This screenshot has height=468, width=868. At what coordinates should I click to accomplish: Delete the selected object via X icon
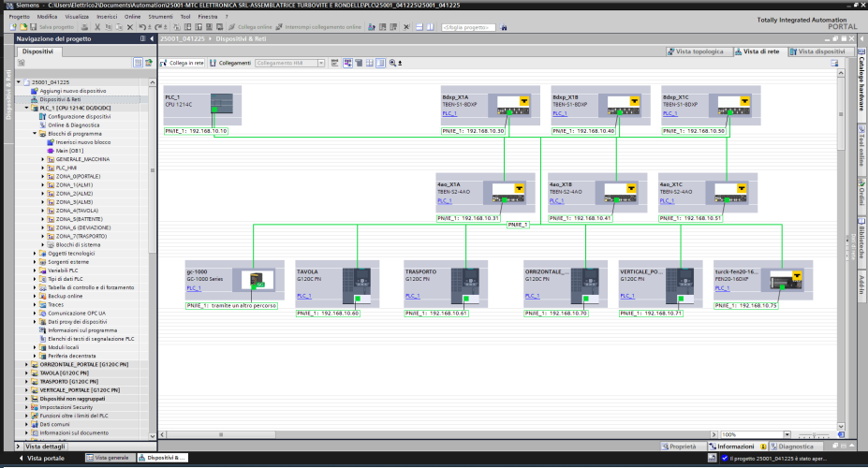pyautogui.click(x=130, y=27)
